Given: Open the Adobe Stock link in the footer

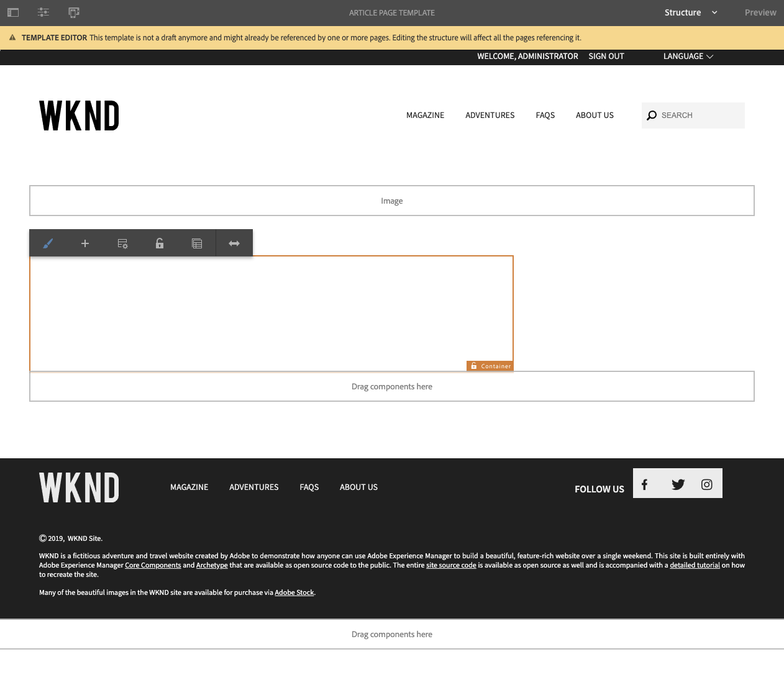Looking at the screenshot, I should pyautogui.click(x=294, y=592).
